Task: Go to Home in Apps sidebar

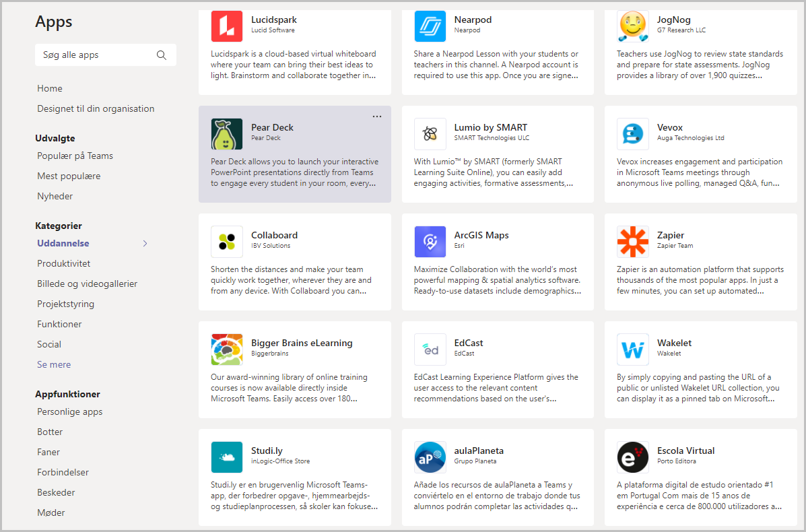Action: 49,88
